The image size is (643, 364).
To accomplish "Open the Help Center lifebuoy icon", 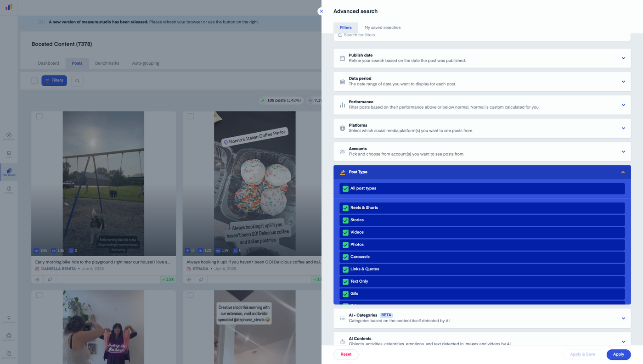I will pyautogui.click(x=9, y=336).
